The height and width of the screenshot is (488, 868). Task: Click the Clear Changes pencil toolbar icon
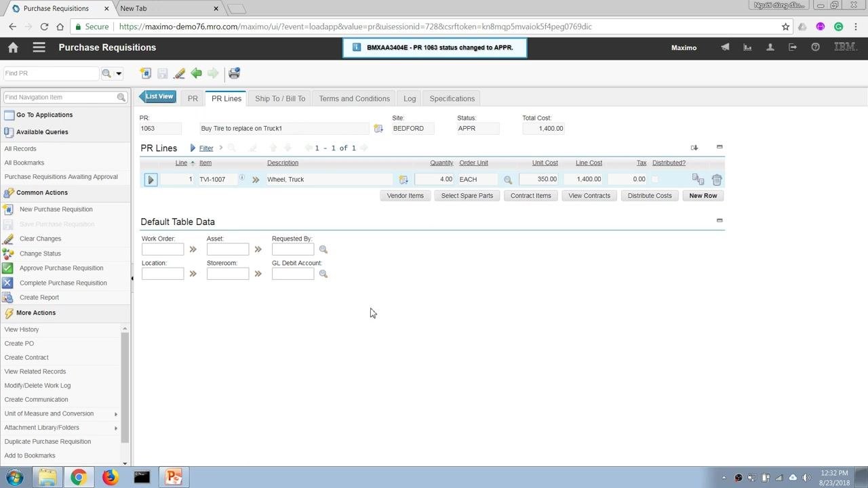click(x=179, y=73)
